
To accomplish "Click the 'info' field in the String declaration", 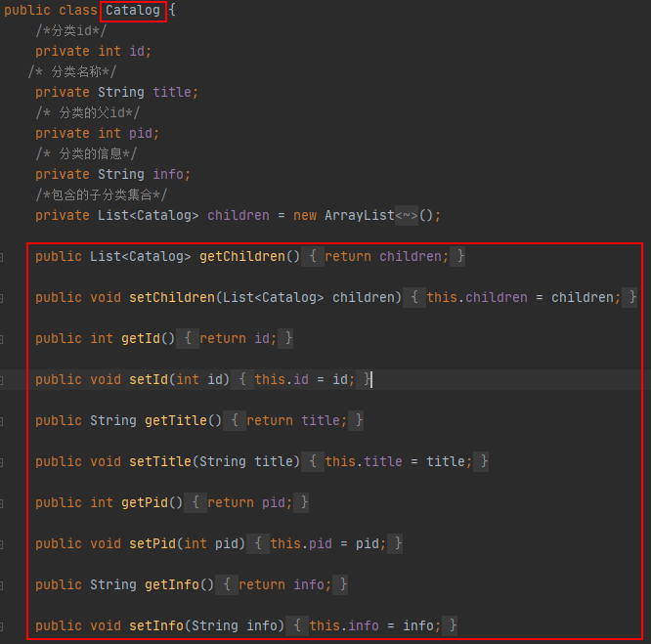I will point(172,175).
